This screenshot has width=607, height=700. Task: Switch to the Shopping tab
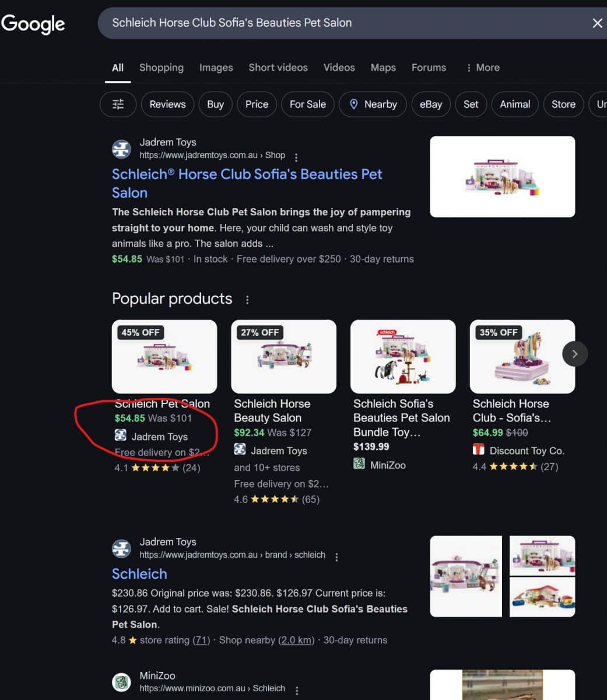click(162, 68)
